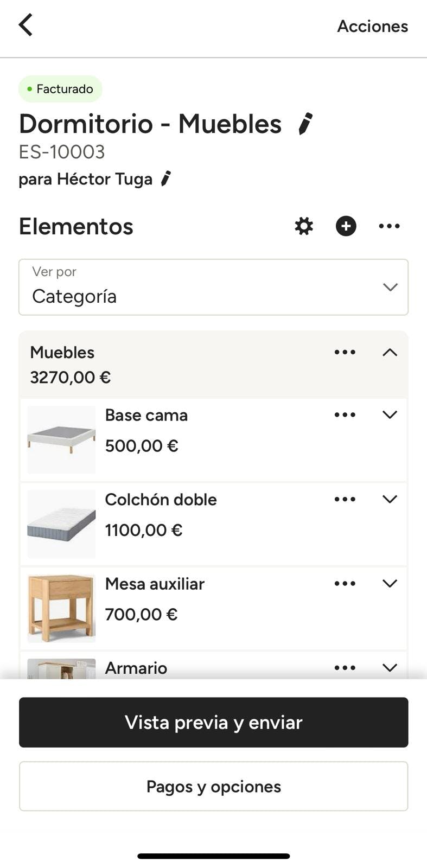
Task: Add a new element with the plus icon
Action: (346, 226)
